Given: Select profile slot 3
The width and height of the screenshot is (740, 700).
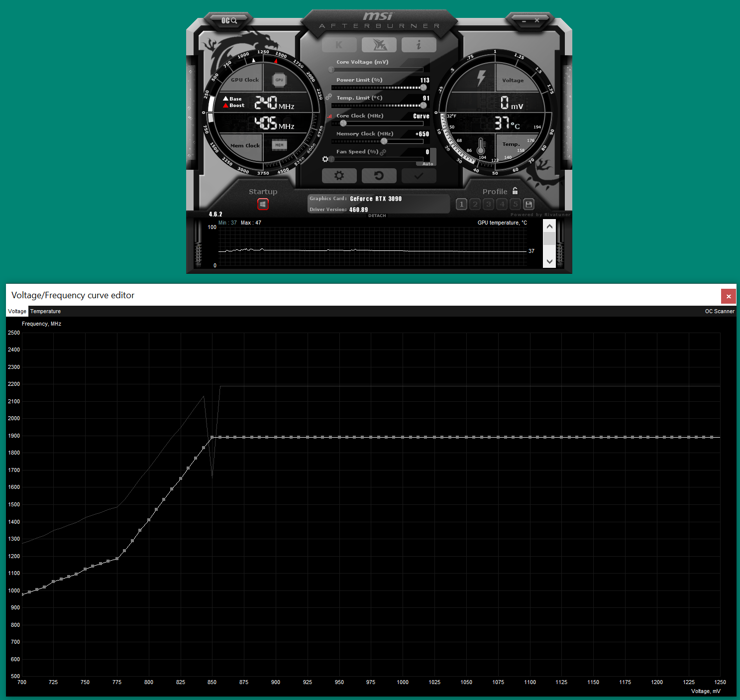Looking at the screenshot, I should pos(488,204).
